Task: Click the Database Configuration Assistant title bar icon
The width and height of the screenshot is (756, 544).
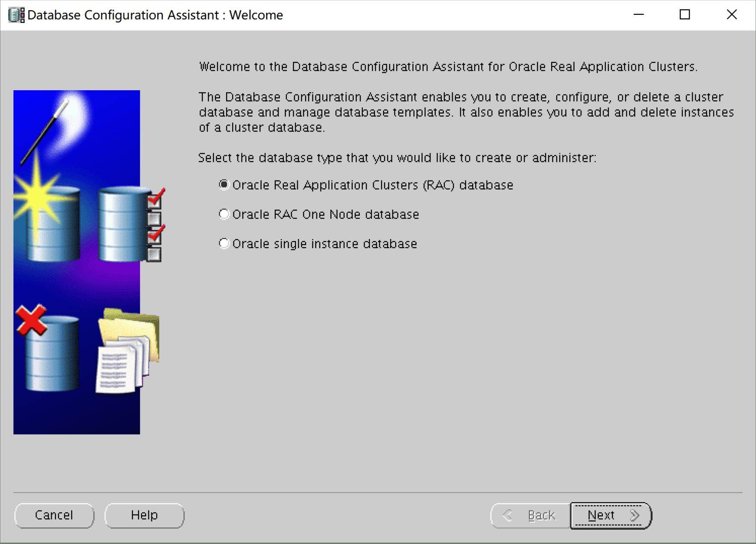Action: [16, 15]
